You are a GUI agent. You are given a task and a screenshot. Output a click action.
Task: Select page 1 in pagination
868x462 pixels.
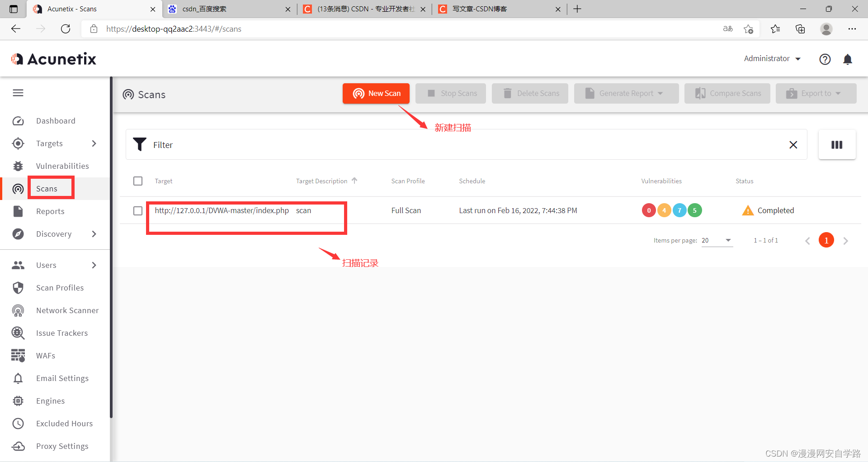click(x=826, y=240)
